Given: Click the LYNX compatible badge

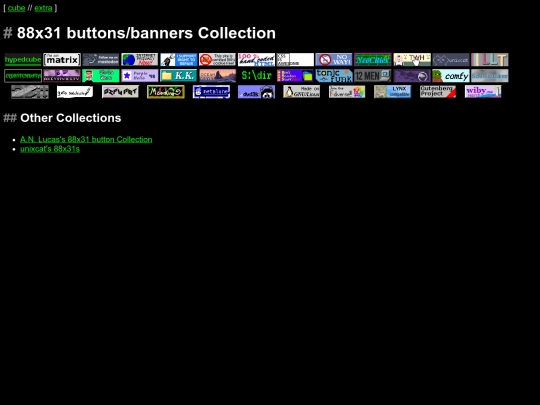Looking at the screenshot, I should [393, 92].
